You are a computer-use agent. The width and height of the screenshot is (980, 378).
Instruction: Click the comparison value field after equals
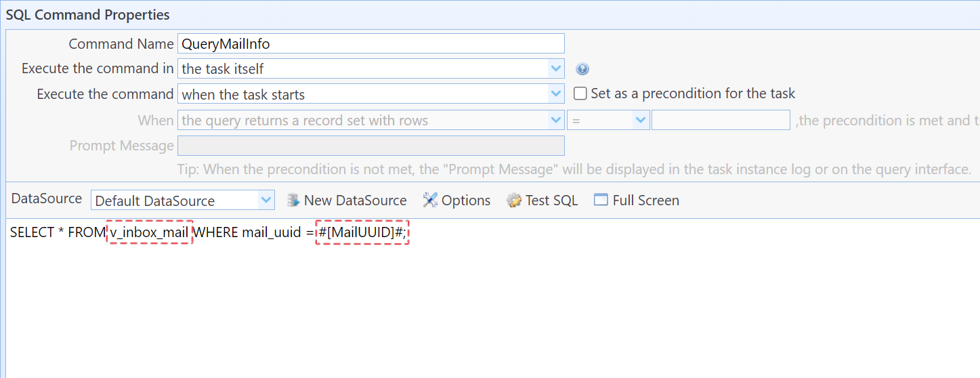click(x=720, y=121)
